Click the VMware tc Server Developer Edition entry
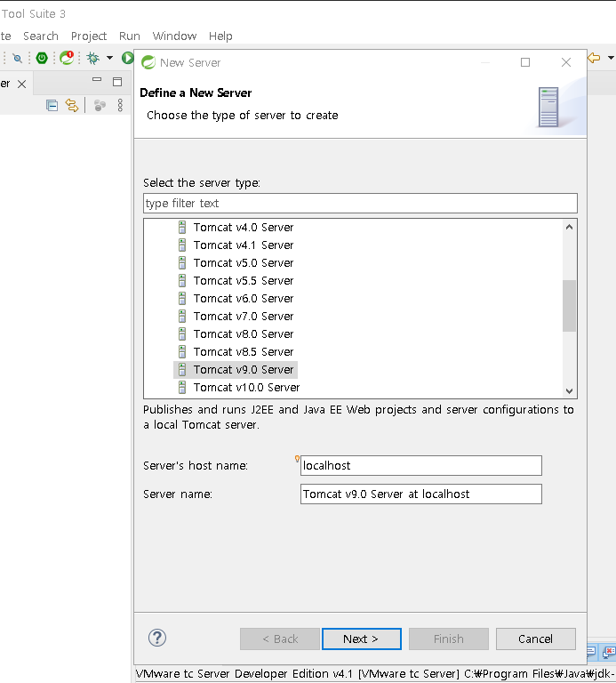616x683 pixels. pos(376,674)
